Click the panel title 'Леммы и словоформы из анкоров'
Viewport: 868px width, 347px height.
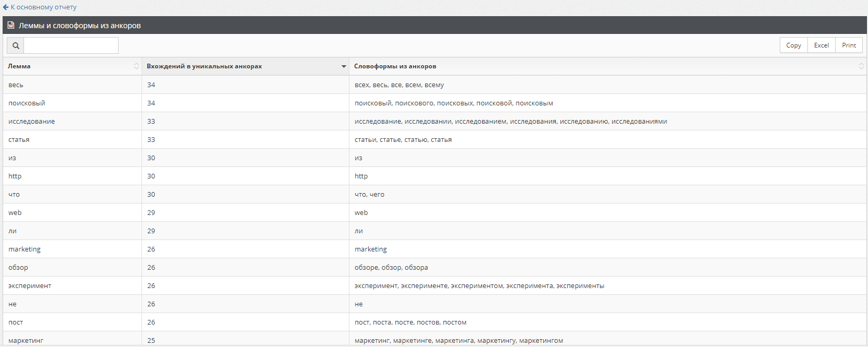click(80, 26)
